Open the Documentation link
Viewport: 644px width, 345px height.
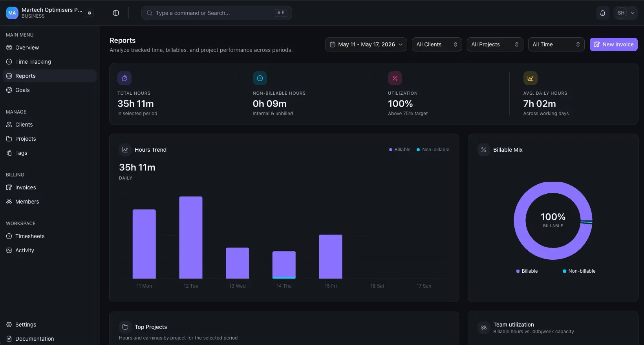click(x=49, y=339)
